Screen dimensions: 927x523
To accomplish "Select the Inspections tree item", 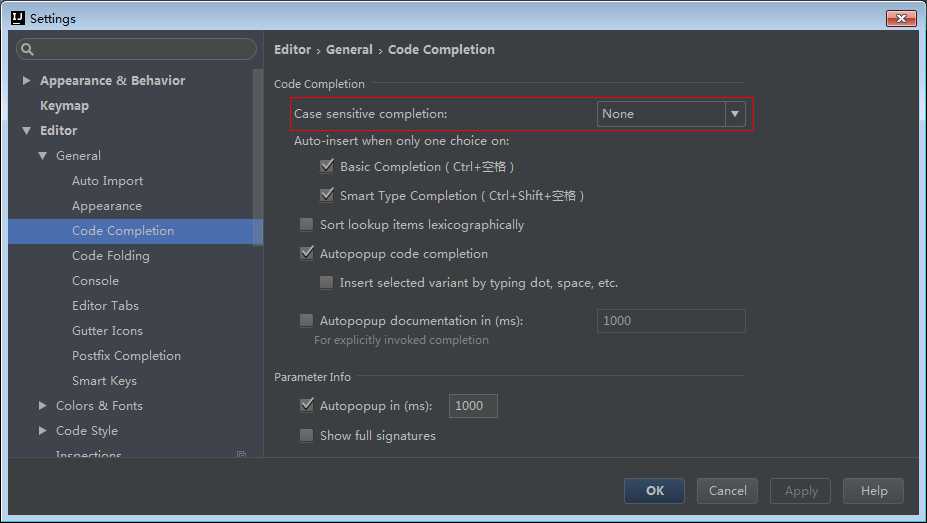I will [x=89, y=454].
